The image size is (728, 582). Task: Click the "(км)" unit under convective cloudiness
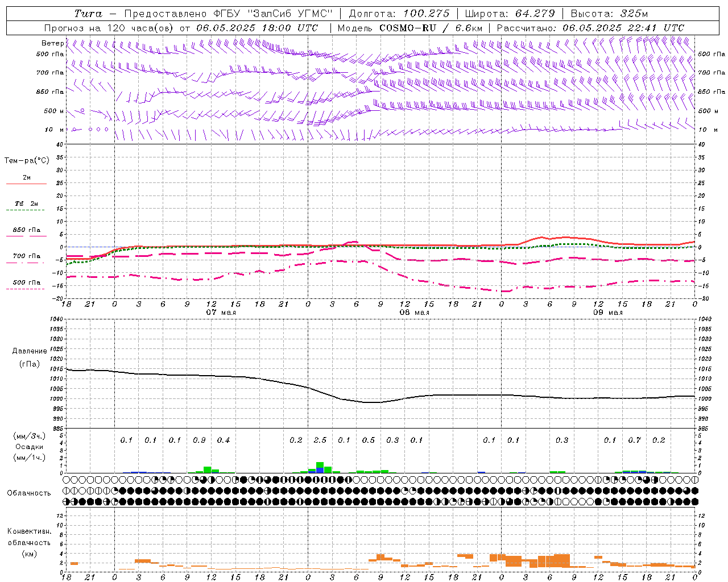click(30, 554)
